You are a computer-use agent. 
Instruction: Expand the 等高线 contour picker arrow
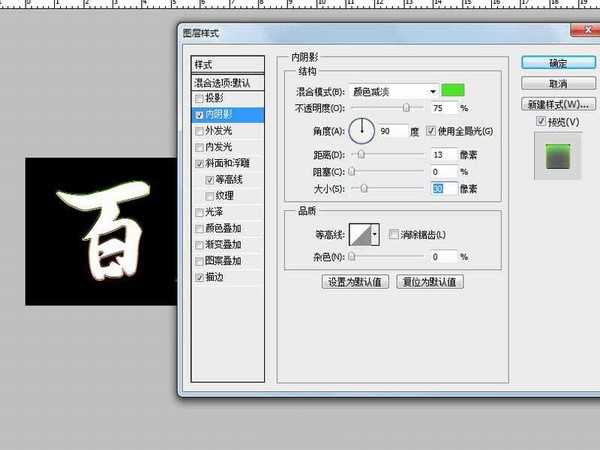(375, 235)
